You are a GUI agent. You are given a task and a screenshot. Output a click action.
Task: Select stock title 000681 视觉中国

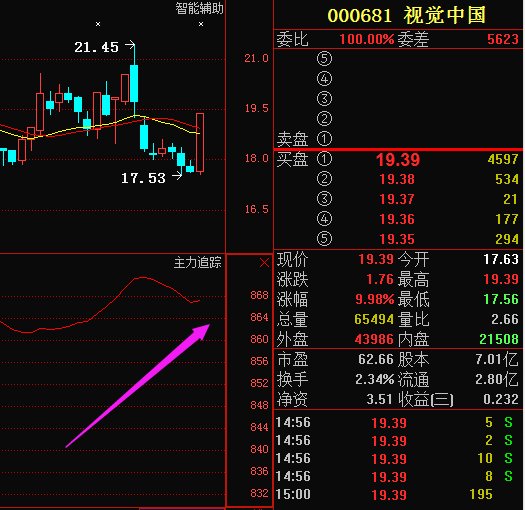pos(406,15)
